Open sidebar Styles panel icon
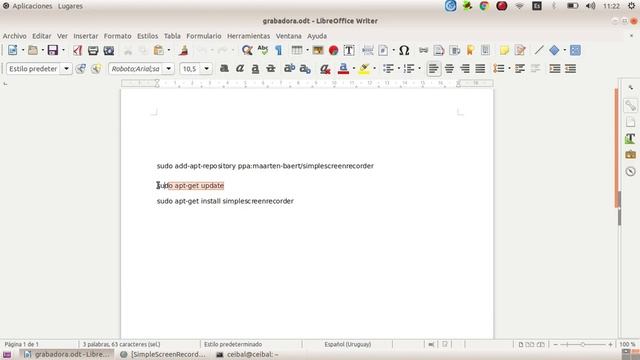 (630, 138)
